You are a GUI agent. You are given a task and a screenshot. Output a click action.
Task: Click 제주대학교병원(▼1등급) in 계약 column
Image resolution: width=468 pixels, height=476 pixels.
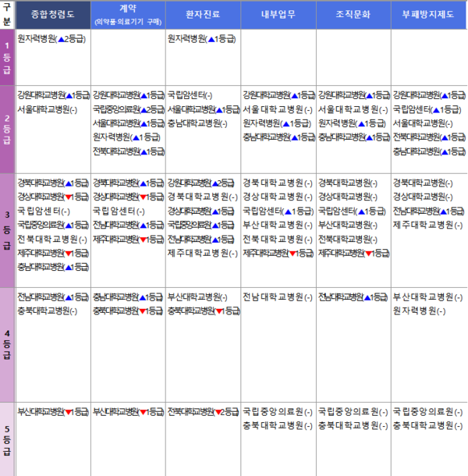pos(129,240)
